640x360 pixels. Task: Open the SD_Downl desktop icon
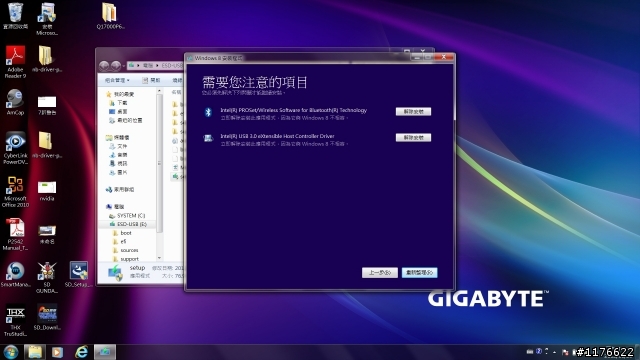47,318
